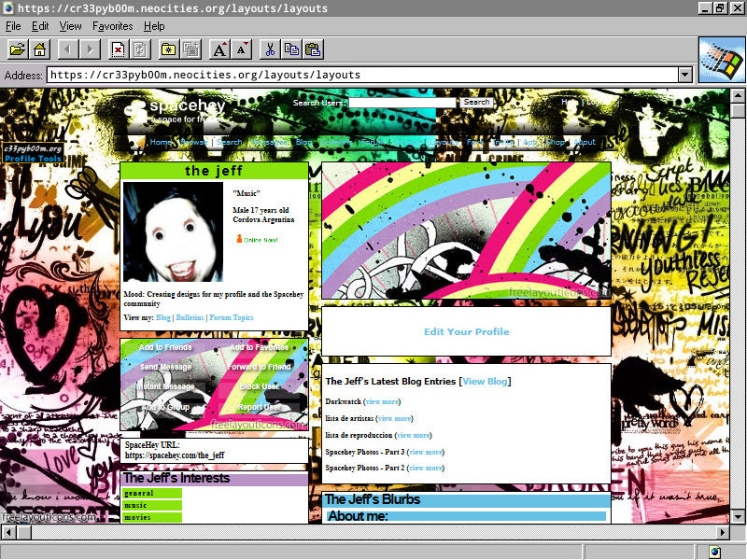Open Blog link beside View my
The height and width of the screenshot is (560, 747).
[162, 317]
